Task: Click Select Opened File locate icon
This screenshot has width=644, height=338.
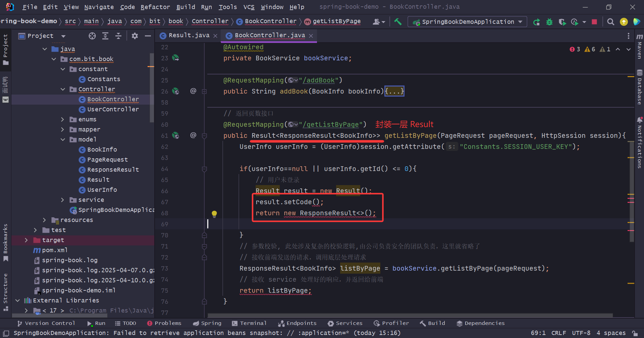Action: tap(92, 36)
